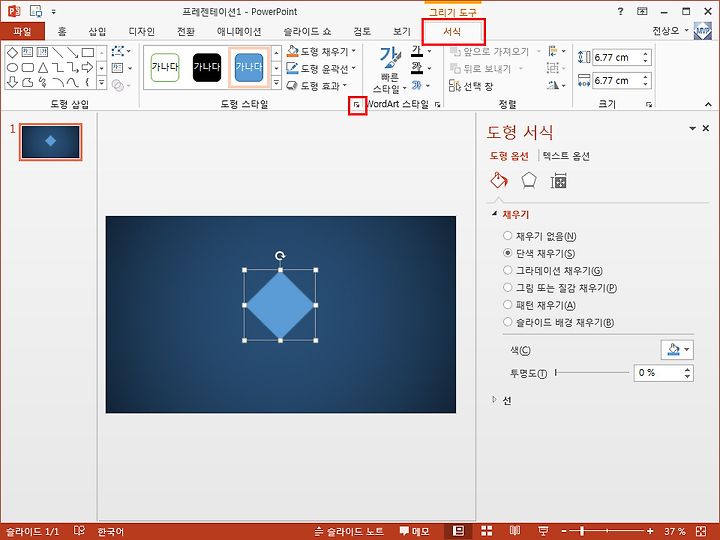Switch to the 애니메이션 tab
Image resolution: width=720 pixels, height=540 pixels.
point(239,31)
